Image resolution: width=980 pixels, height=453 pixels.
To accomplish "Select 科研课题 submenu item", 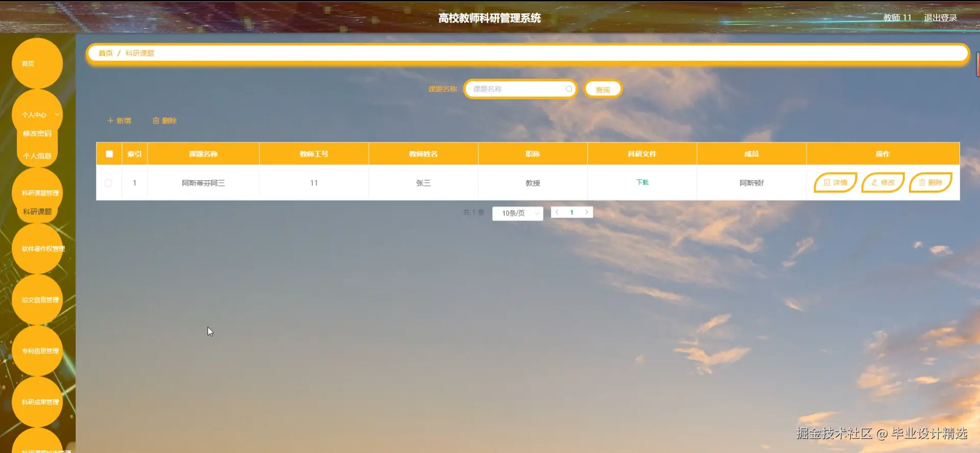I will pos(37,211).
